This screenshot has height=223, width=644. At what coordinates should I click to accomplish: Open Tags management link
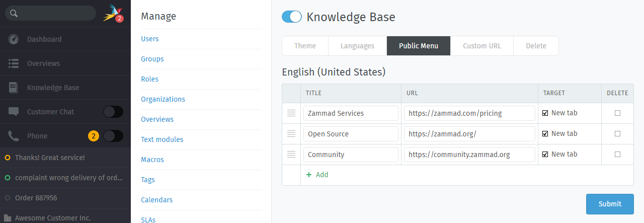(x=148, y=180)
